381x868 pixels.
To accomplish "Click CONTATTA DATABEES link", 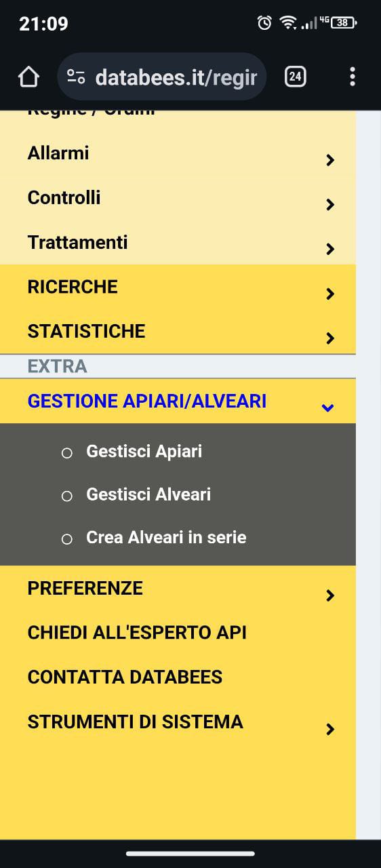I will (x=125, y=677).
